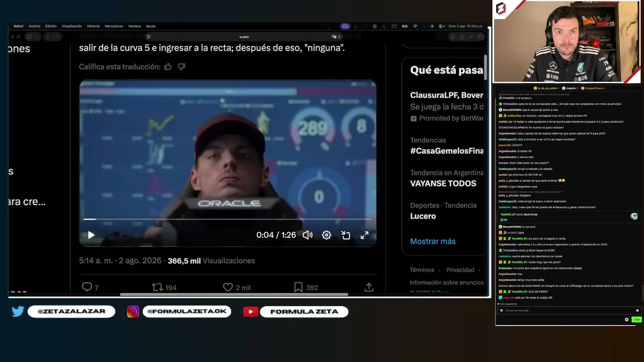Click the @ZETAZALAZAR handle label
Screen dimensions: 644x362
(71, 312)
